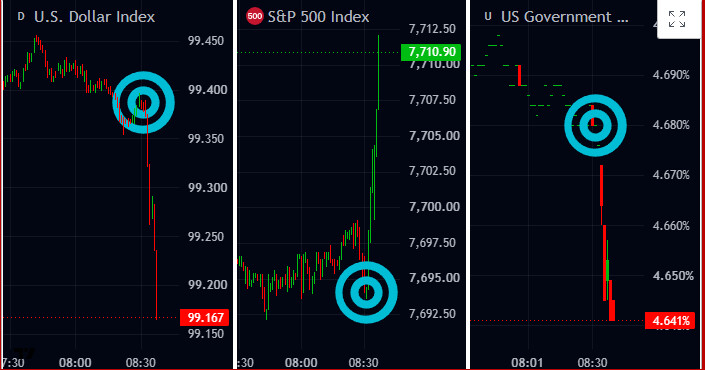This screenshot has width=705, height=370.
Task: Click the cyan target on S&P 500 chart
Action: coord(366,292)
